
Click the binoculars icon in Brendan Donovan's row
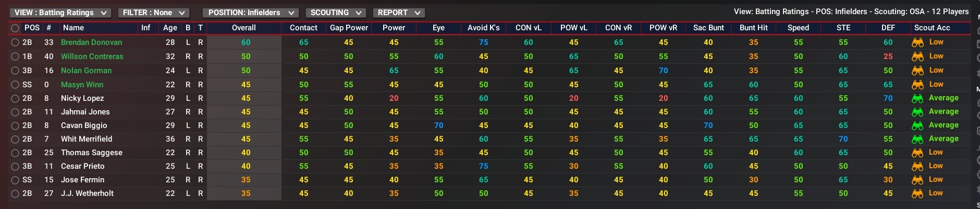(917, 42)
